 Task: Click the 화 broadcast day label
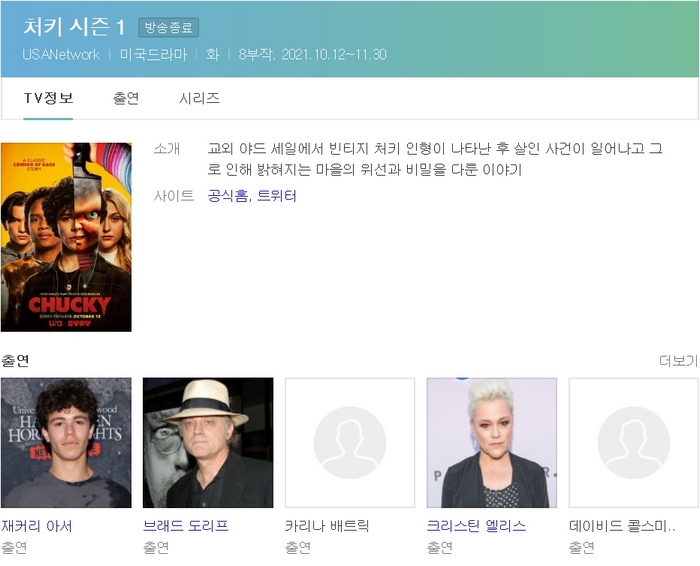pyautogui.click(x=212, y=54)
